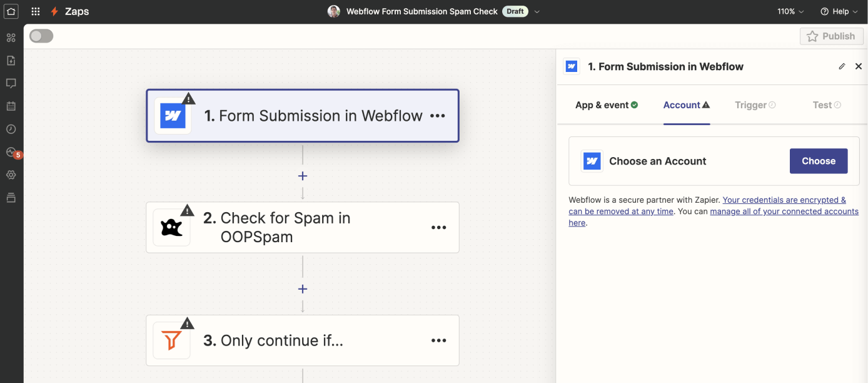Click the warning triangle on step 1
Viewport: 868px width, 383px height.
click(x=188, y=99)
